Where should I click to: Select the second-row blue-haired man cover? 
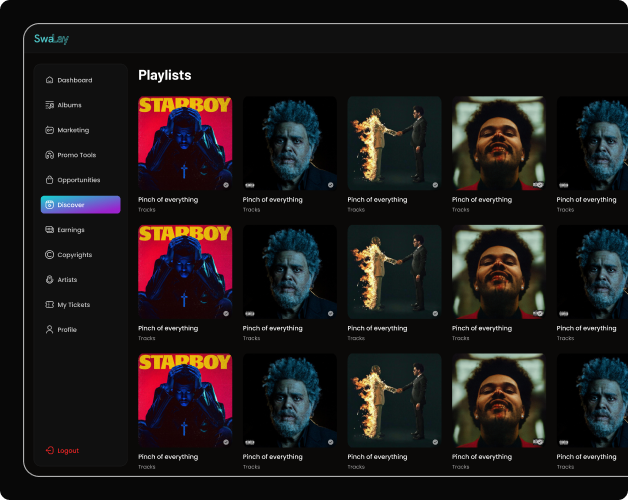(x=290, y=271)
